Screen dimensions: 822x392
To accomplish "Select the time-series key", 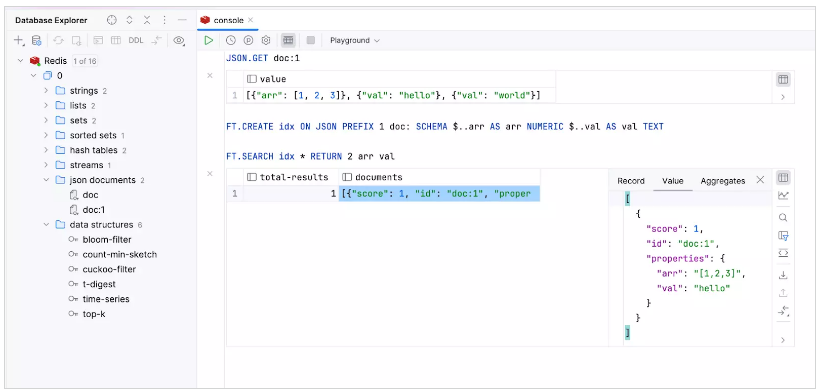I will [106, 299].
